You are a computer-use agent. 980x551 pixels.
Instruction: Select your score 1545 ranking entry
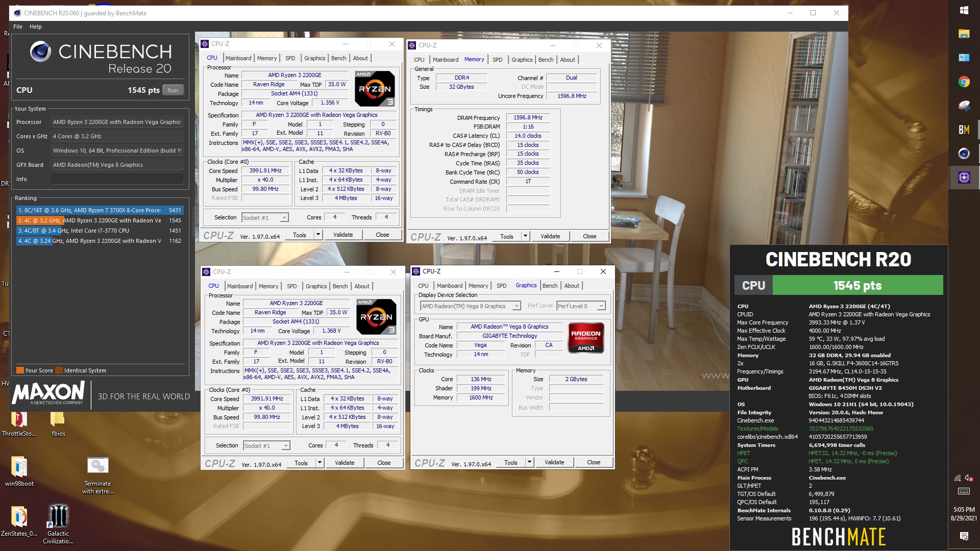pos(100,220)
